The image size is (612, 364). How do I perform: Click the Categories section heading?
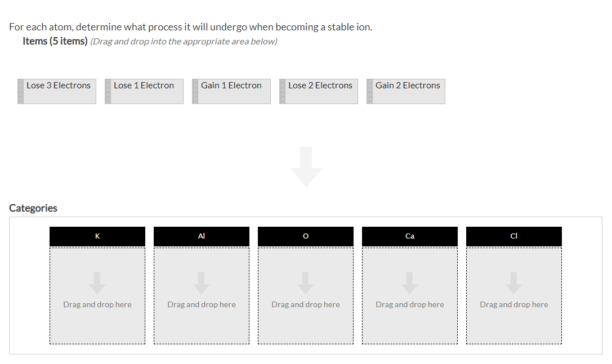(x=33, y=208)
